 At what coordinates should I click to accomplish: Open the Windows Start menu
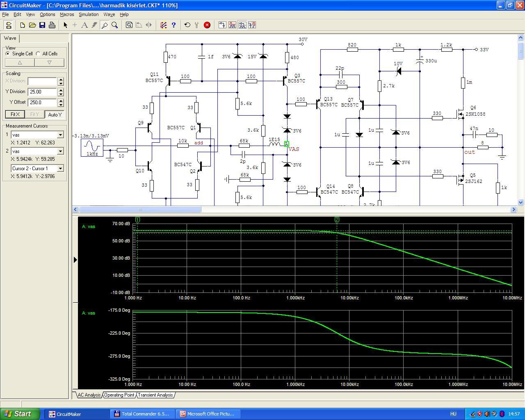point(20,414)
